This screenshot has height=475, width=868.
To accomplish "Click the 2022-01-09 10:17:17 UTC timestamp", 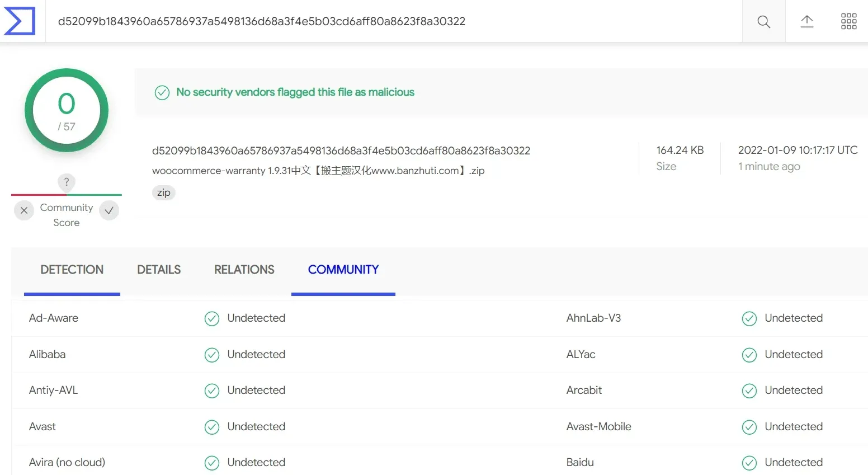I will click(798, 150).
